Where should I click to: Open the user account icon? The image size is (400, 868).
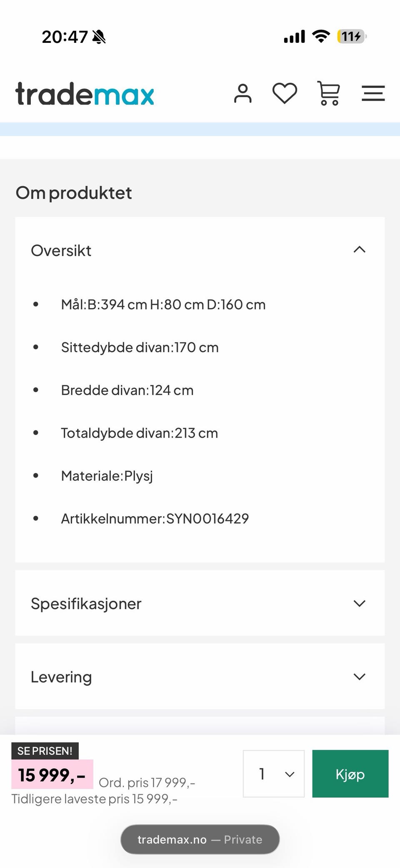tap(243, 93)
